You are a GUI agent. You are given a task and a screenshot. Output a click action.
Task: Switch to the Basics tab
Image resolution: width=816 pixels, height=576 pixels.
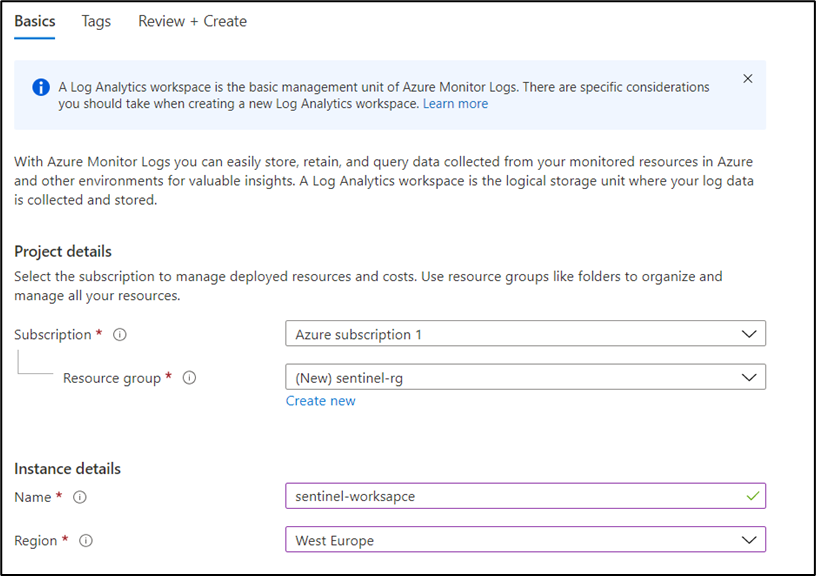coord(35,21)
